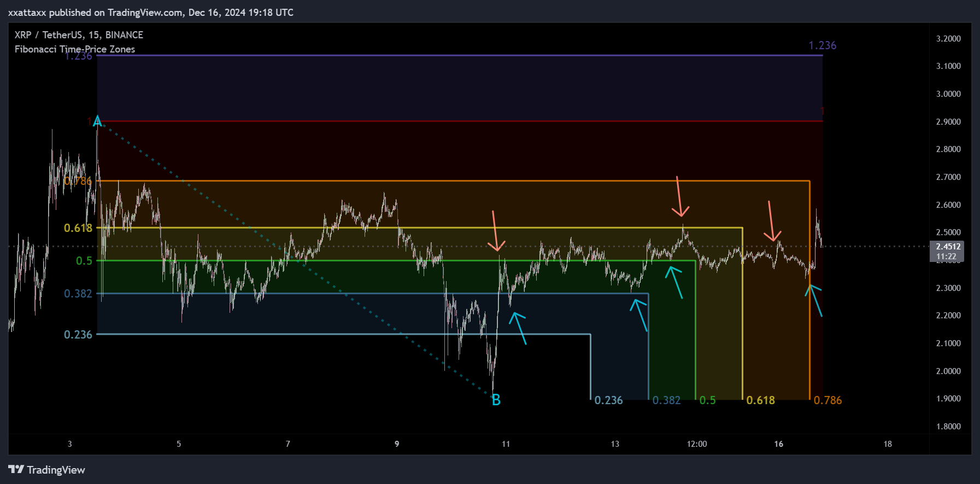The image size is (980, 484).
Task: Click the 0.382 price level label on the left
Action: [x=78, y=294]
